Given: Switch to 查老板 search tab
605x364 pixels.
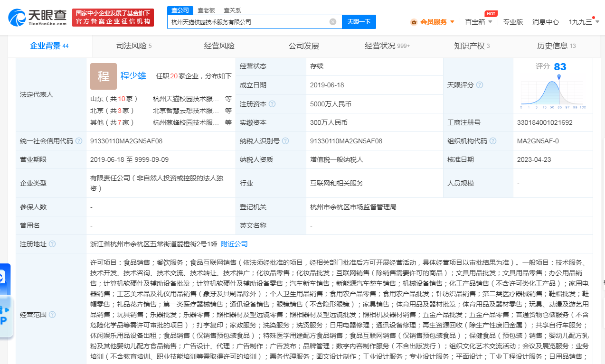Looking at the screenshot, I should pos(206,10).
